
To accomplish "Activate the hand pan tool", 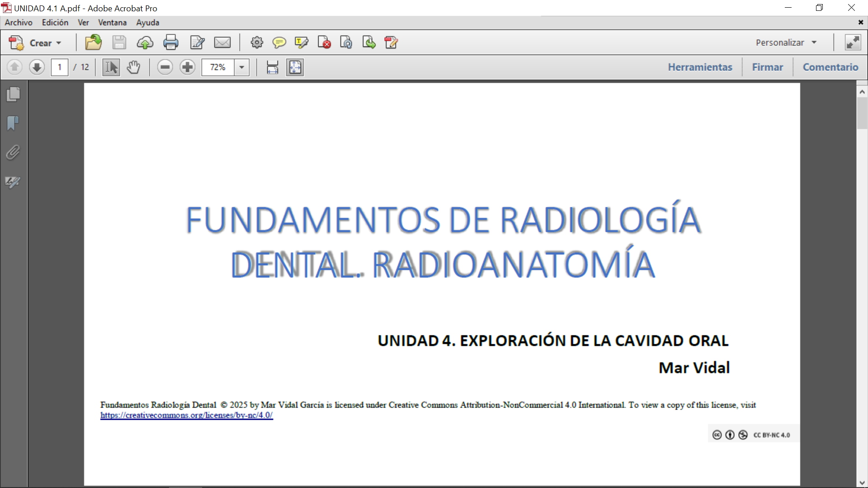I will click(x=133, y=67).
